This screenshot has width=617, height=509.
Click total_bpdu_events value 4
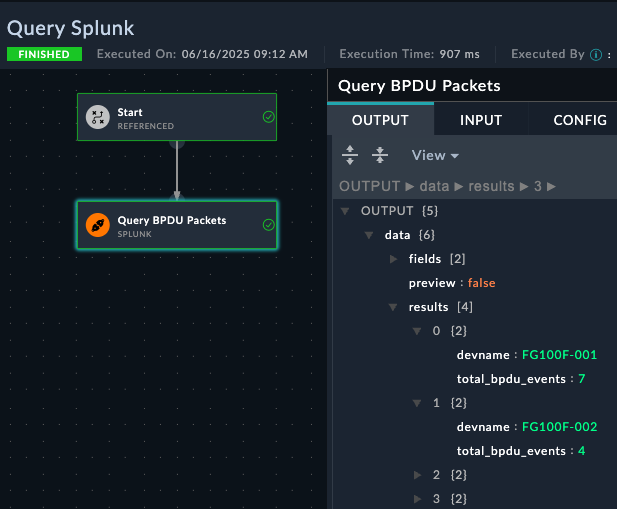[582, 451]
